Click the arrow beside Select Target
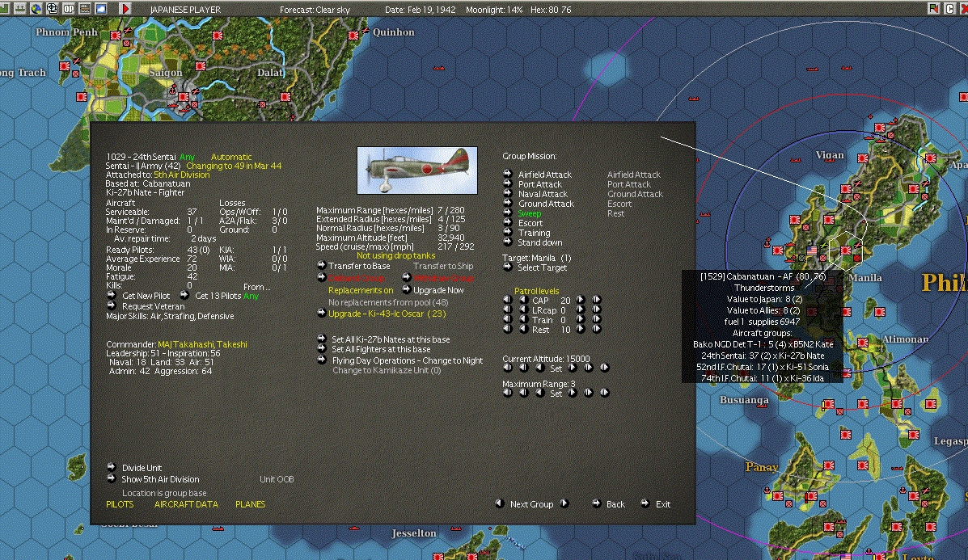The width and height of the screenshot is (968, 560). click(x=508, y=267)
